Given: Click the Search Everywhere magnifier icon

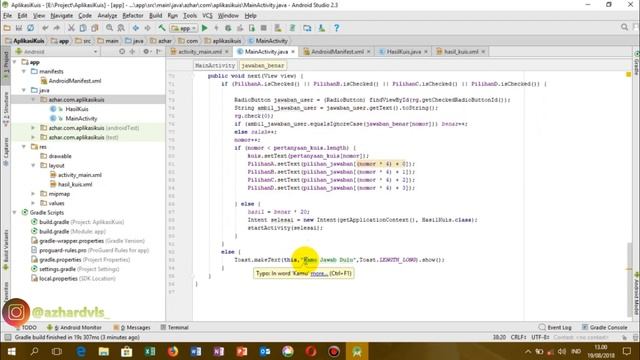Looking at the screenshot, I should [624, 27].
